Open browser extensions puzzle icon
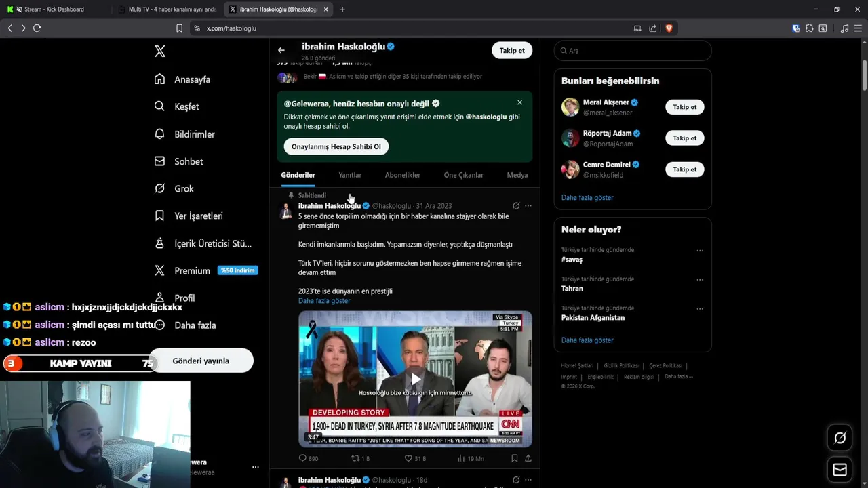 point(809,28)
